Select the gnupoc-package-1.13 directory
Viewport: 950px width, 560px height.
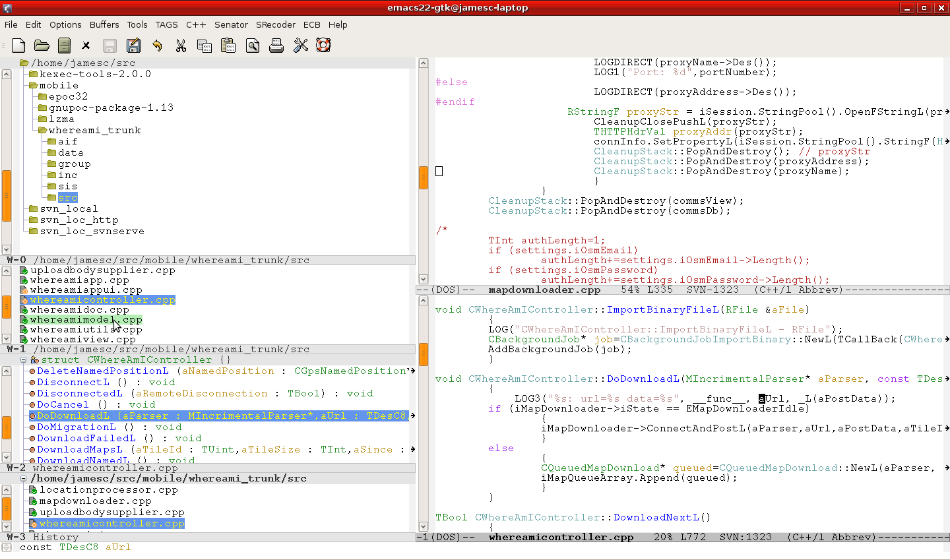tap(111, 108)
